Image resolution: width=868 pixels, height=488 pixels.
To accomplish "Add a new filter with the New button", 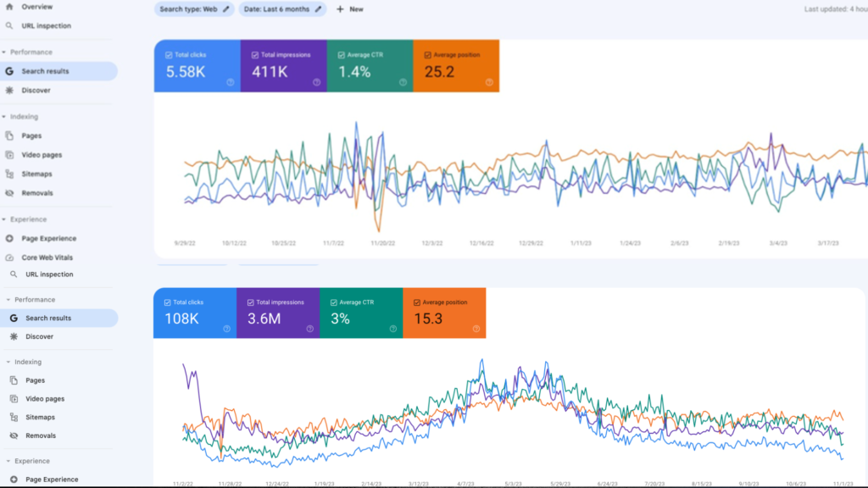I will [x=349, y=9].
